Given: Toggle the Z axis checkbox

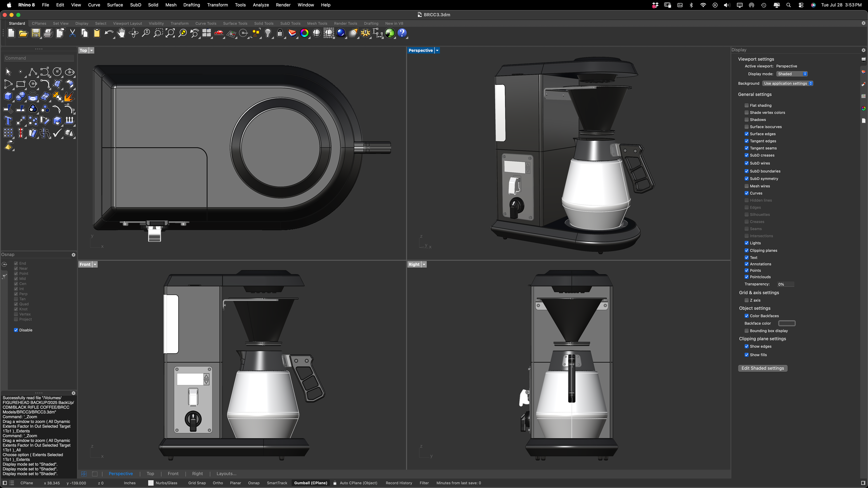Looking at the screenshot, I should 747,300.
